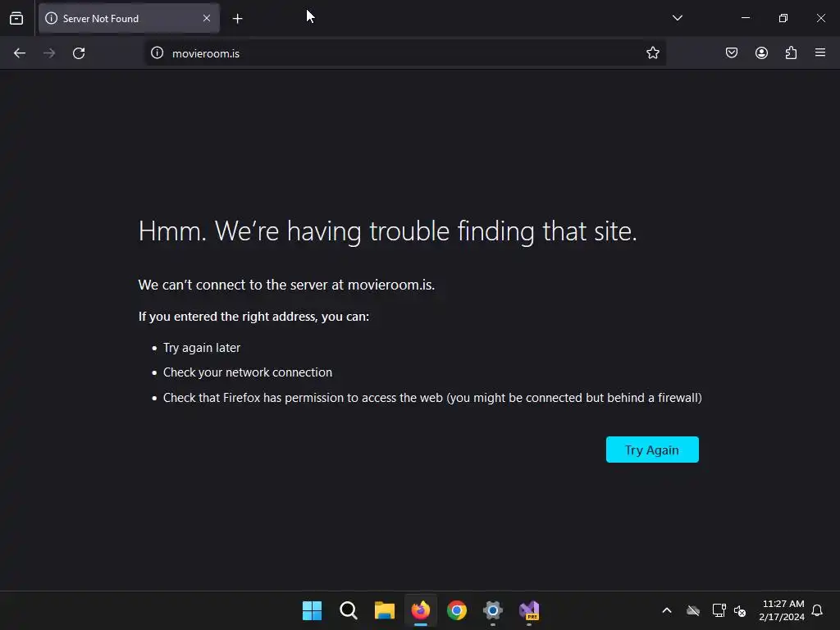Open Visual Studio Preview from the taskbar
840x630 pixels.
point(529,610)
